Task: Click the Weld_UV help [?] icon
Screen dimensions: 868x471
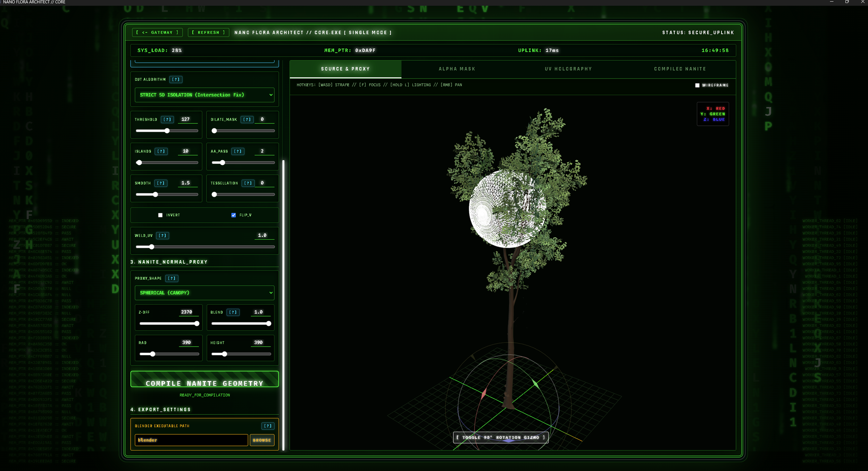Action: [162, 235]
